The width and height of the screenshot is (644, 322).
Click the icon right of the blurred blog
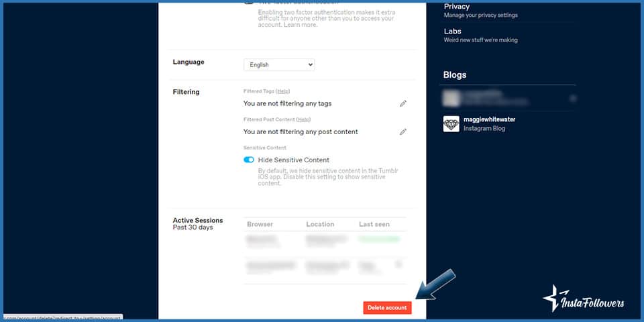pos(573,98)
